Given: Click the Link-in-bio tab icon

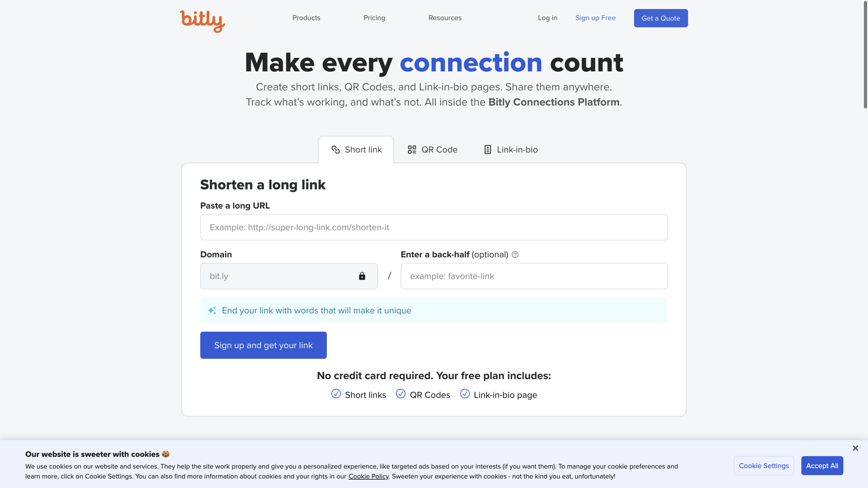Looking at the screenshot, I should [488, 150].
